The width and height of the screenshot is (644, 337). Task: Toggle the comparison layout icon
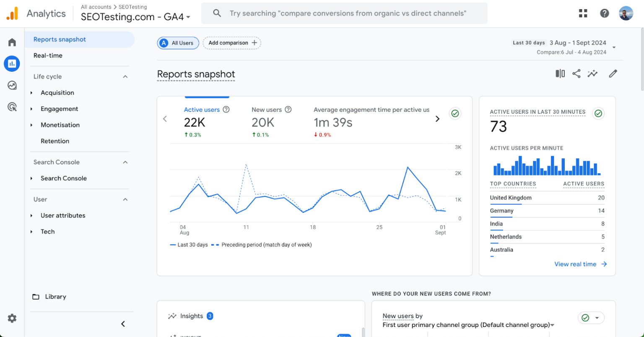560,73
